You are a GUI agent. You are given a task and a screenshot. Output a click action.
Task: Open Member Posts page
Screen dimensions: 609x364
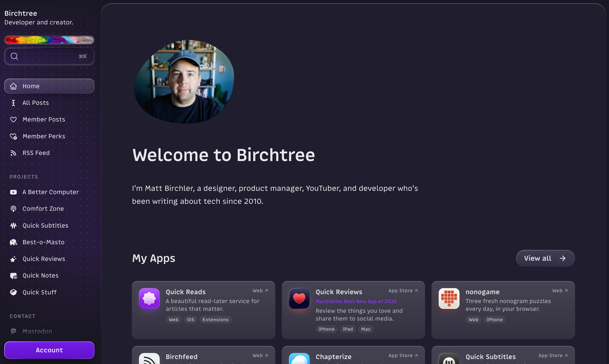(x=49, y=119)
